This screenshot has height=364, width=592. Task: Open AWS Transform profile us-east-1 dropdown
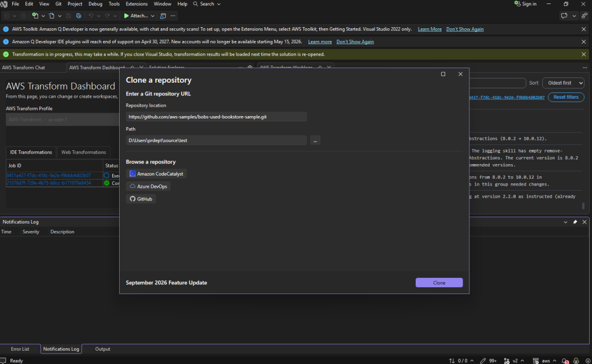point(62,120)
